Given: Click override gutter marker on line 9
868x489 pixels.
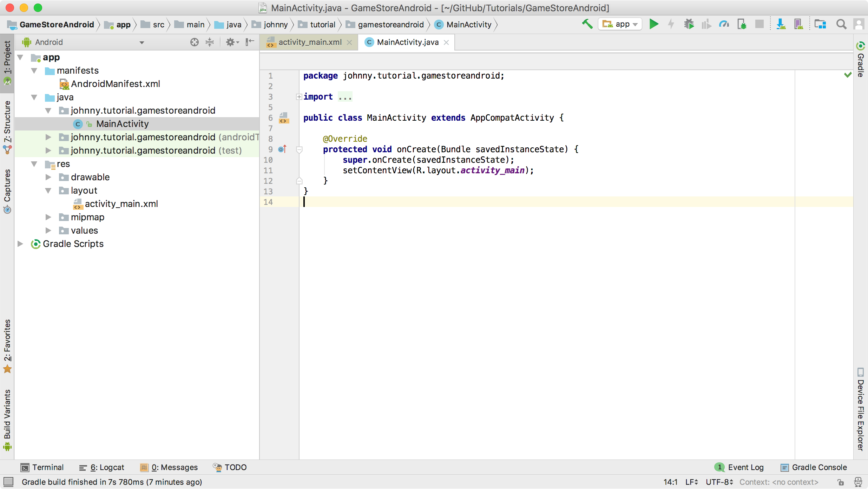Looking at the screenshot, I should tap(283, 149).
